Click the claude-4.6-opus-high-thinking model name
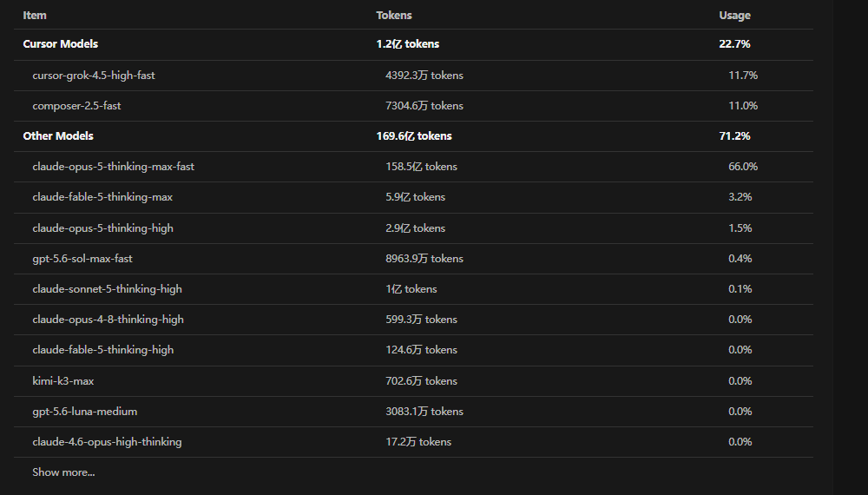868x495 pixels. (107, 442)
